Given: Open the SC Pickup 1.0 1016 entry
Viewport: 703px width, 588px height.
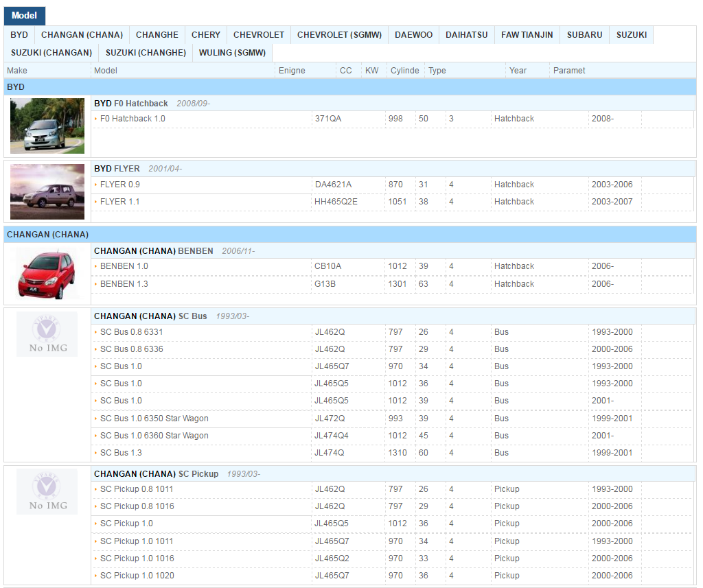Looking at the screenshot, I should (x=137, y=558).
